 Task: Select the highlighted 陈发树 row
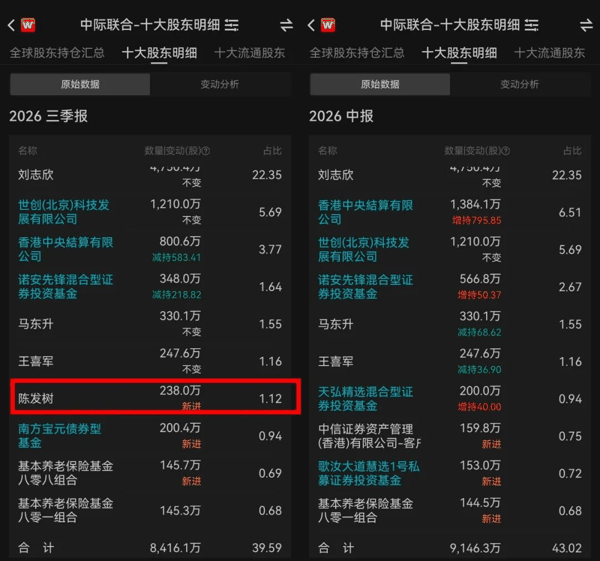point(155,397)
